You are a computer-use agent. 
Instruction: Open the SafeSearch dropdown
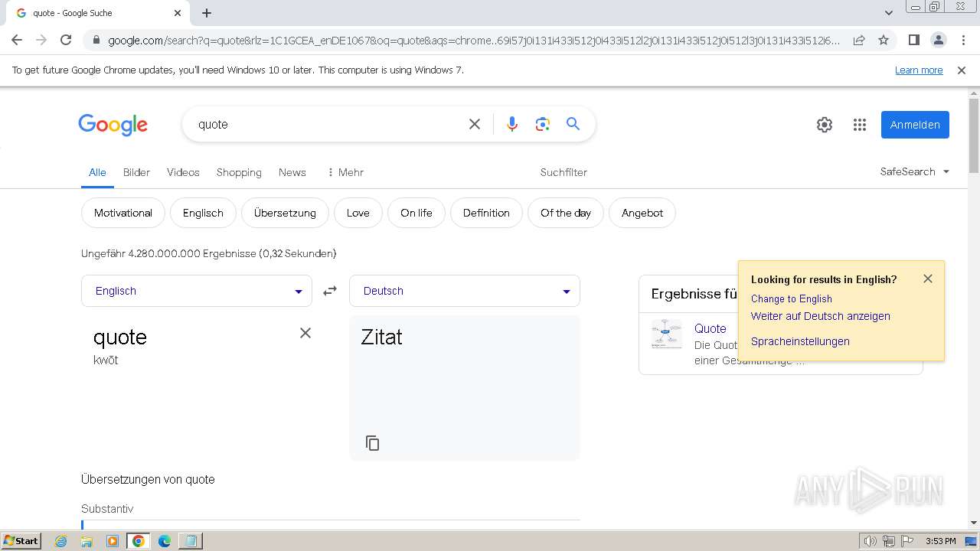coord(915,171)
